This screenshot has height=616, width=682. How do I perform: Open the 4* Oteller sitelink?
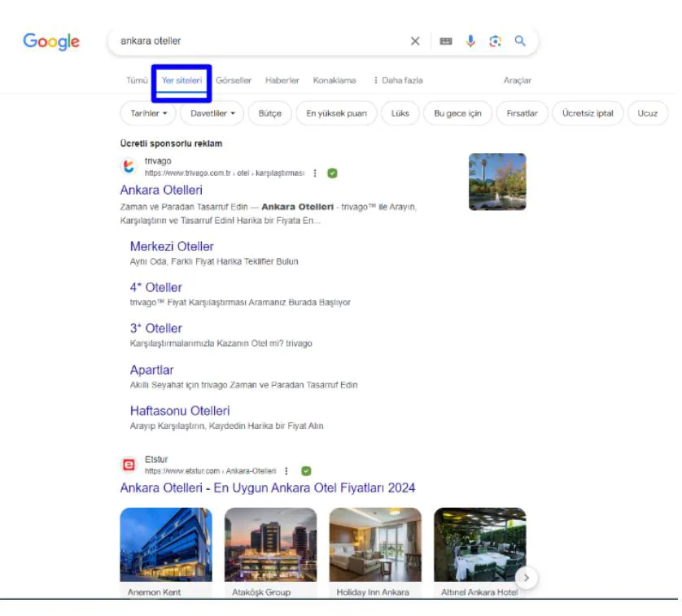click(155, 287)
